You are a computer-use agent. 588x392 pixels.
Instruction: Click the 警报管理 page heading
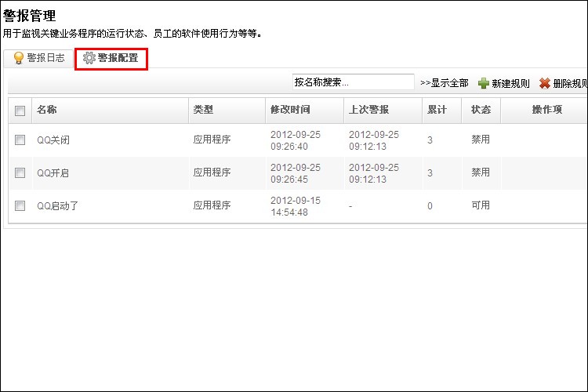coord(29,16)
